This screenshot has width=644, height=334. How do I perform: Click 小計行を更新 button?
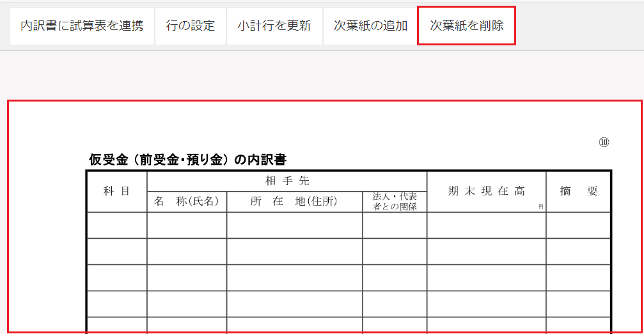pyautogui.click(x=274, y=26)
